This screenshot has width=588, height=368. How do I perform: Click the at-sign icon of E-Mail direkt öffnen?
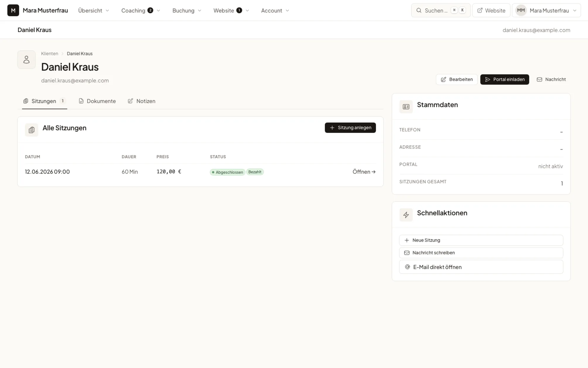[407, 267]
